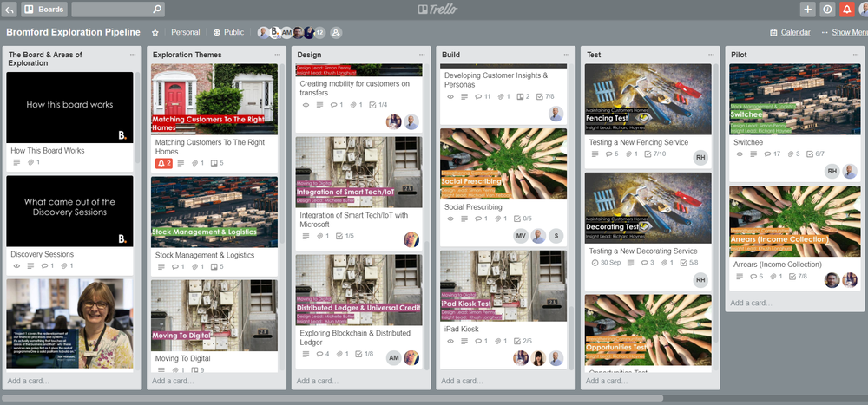Click 1/8 checklist badge on Blockchain card
Screen dimensions: 868x405
365,354
